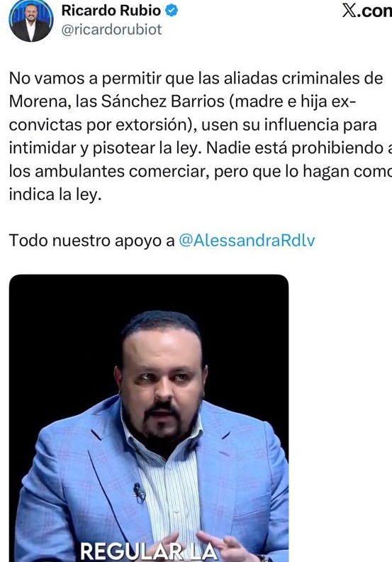Image resolution: width=392 pixels, height=562 pixels.
Task: Click the .com text beside X logo
Action: (x=374, y=11)
